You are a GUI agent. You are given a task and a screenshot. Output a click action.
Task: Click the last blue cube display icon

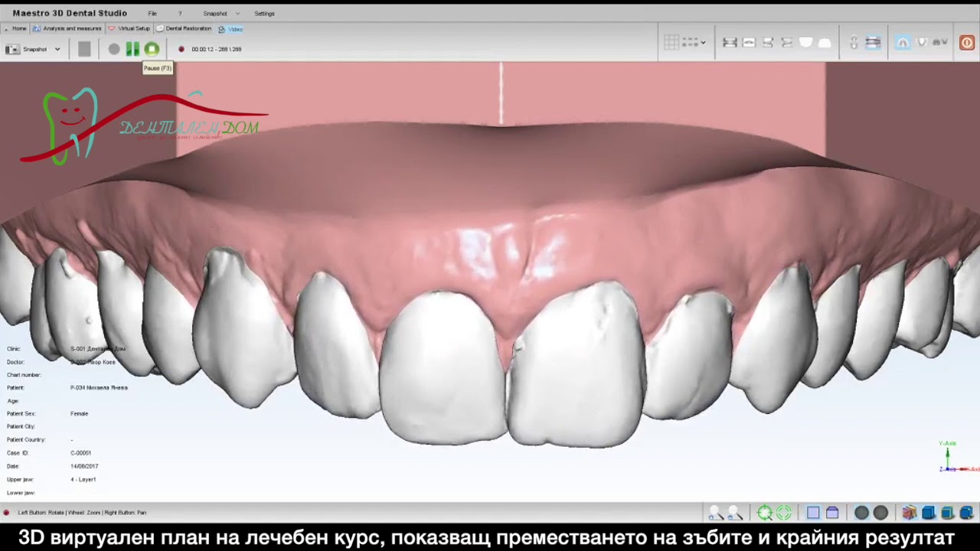[x=966, y=513]
